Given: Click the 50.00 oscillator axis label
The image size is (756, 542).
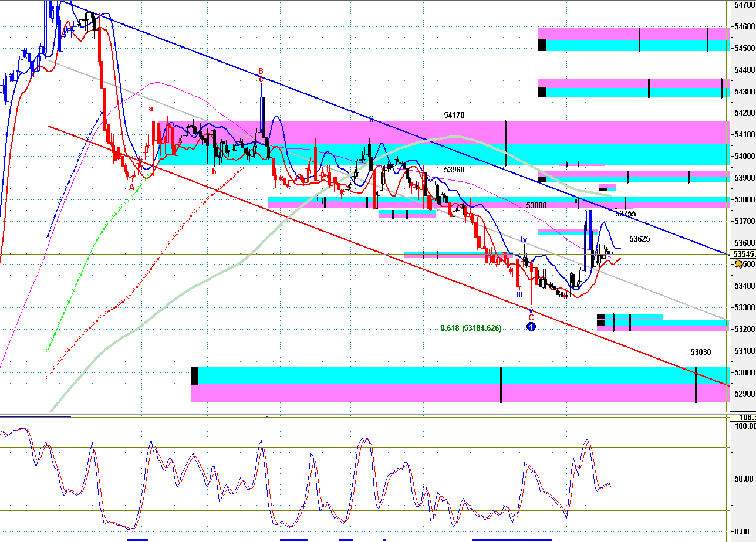Looking at the screenshot, I should point(745,479).
